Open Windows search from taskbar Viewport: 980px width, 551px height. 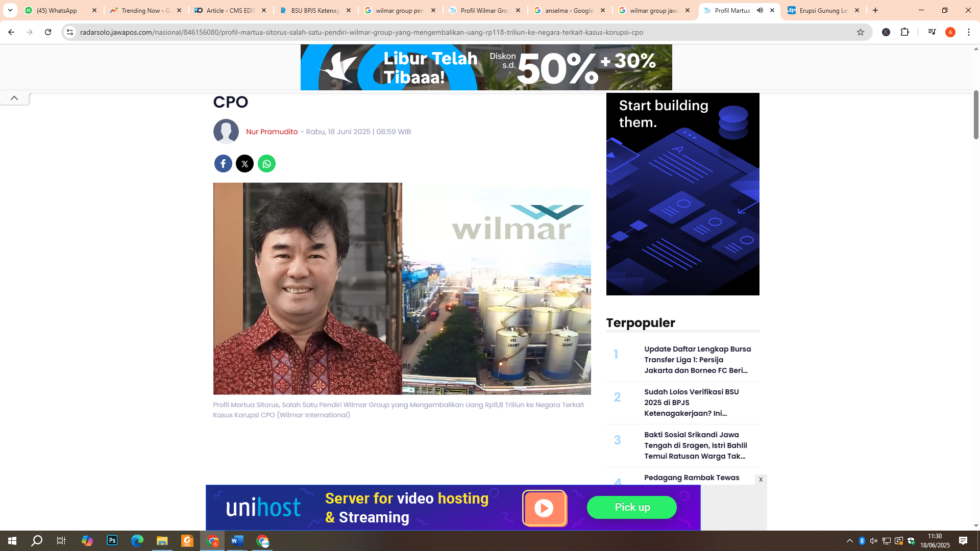[x=37, y=541]
